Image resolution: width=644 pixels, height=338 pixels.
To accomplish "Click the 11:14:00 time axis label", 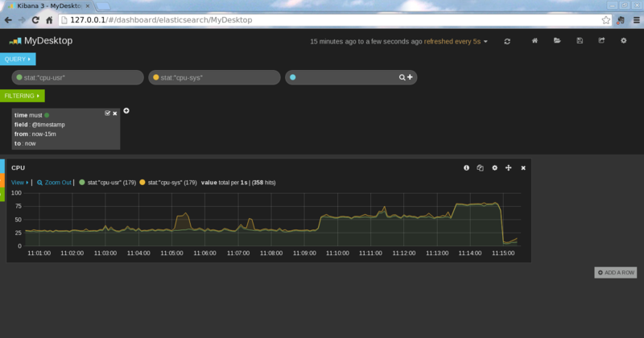I will 470,253.
